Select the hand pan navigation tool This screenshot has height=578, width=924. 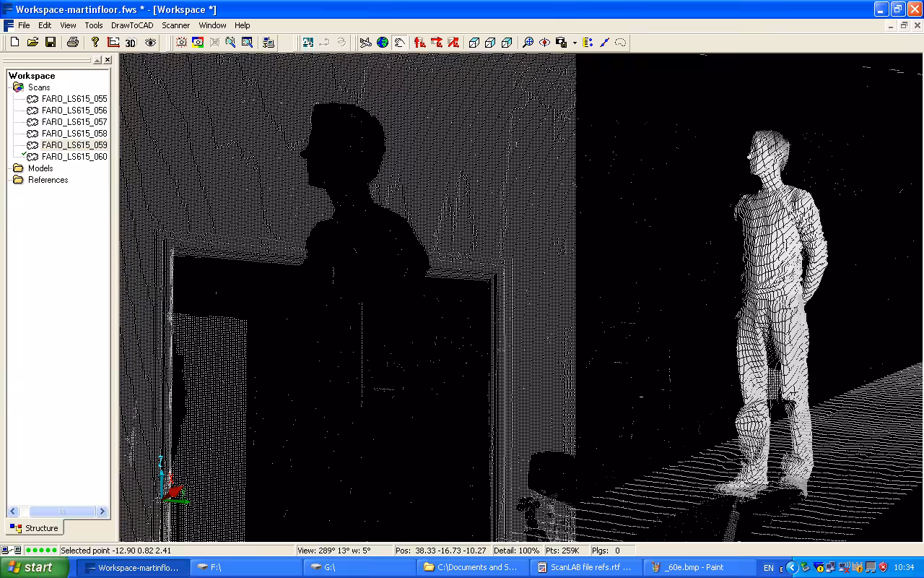pyautogui.click(x=399, y=43)
